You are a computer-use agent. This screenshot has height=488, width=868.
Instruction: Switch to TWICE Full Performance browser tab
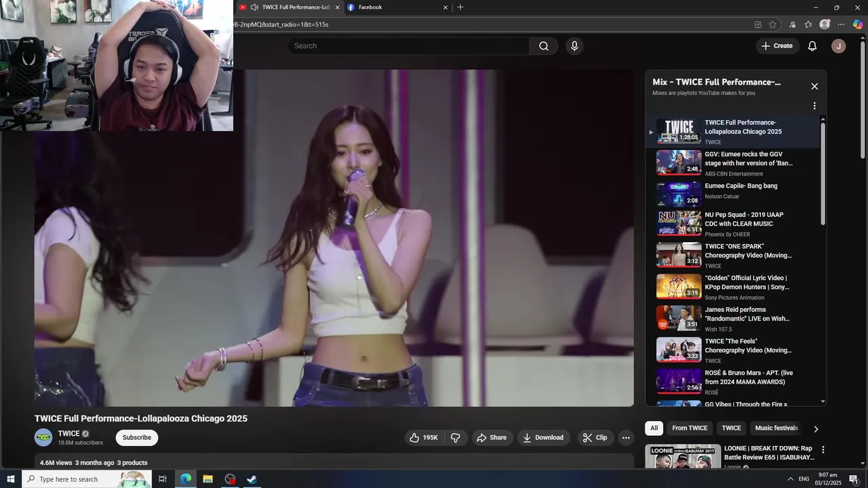[x=289, y=7]
